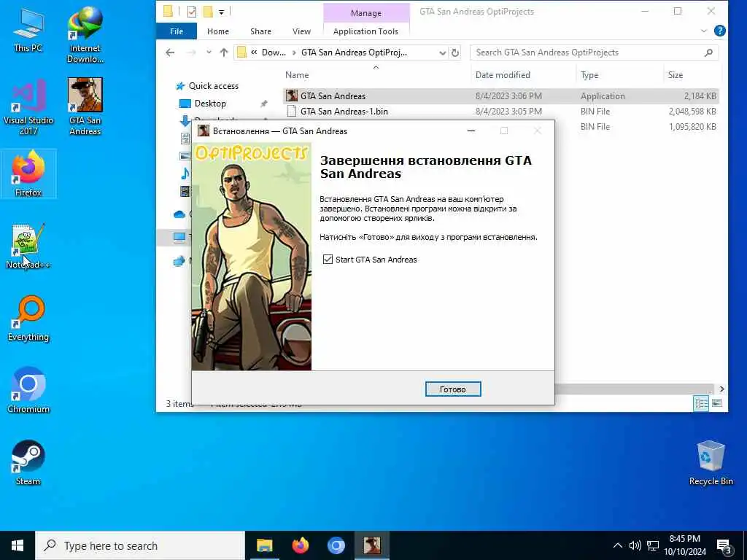This screenshot has width=747, height=560.
Task: Open Everything search desktop shortcut
Action: point(28,319)
